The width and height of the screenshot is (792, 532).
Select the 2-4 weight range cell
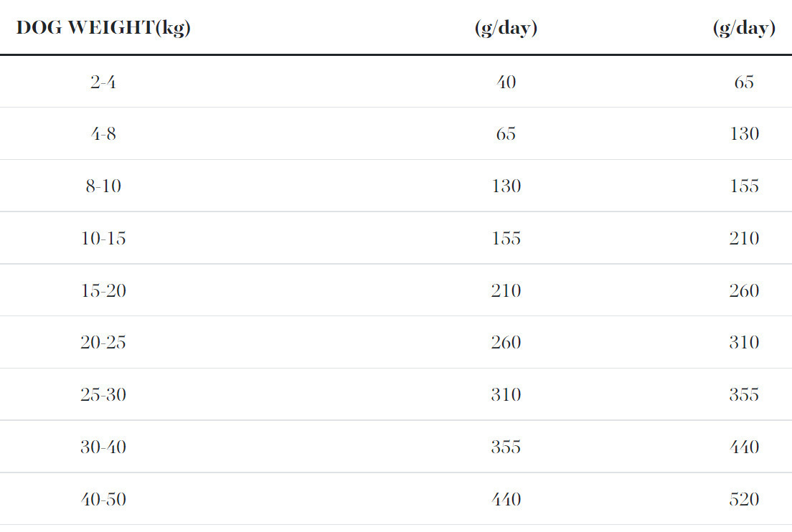click(103, 82)
